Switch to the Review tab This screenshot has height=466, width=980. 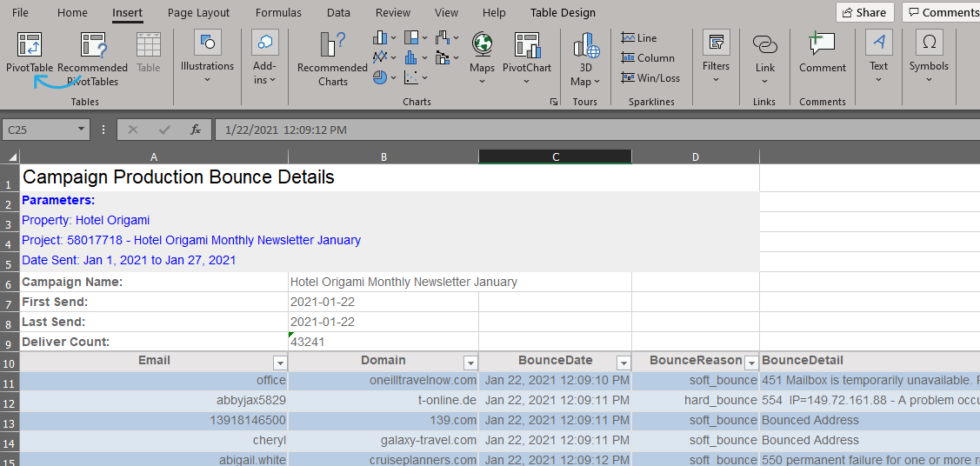(x=393, y=12)
